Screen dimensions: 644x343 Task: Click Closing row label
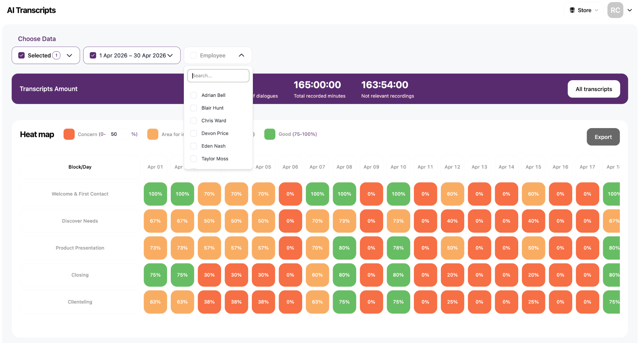pos(80,275)
